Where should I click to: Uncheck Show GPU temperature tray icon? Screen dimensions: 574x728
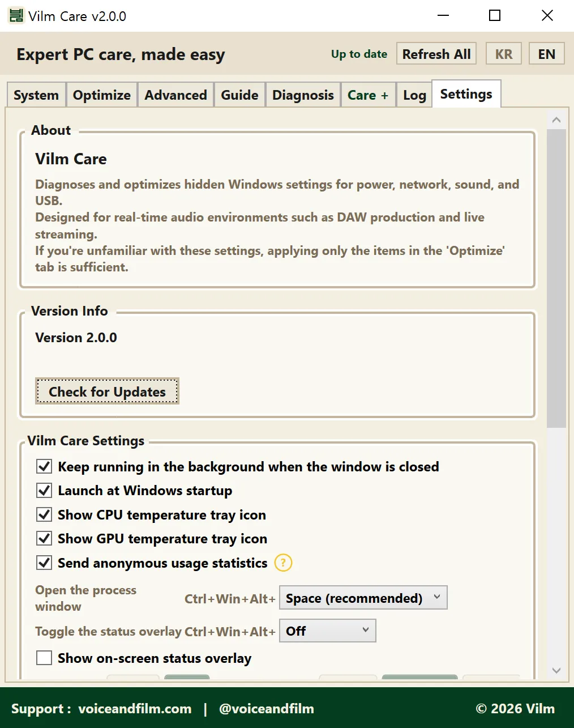coord(44,538)
